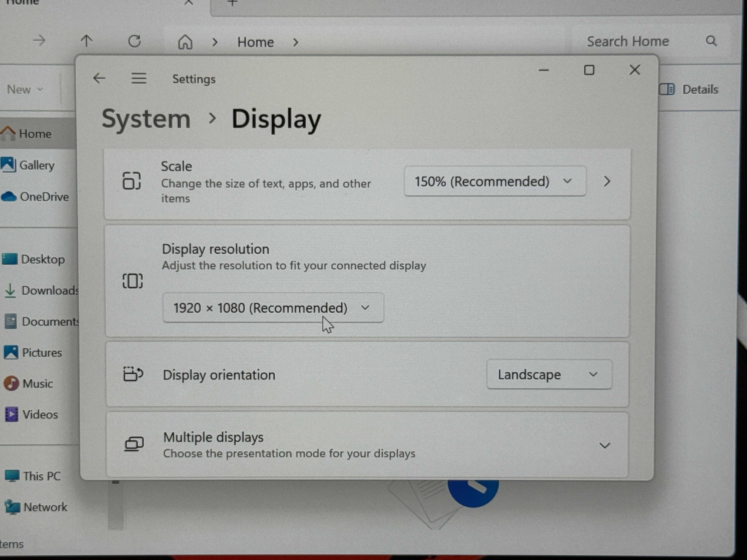Viewport: 747px width, 560px height.
Task: Expand the Multiple displays section
Action: pyautogui.click(x=605, y=445)
